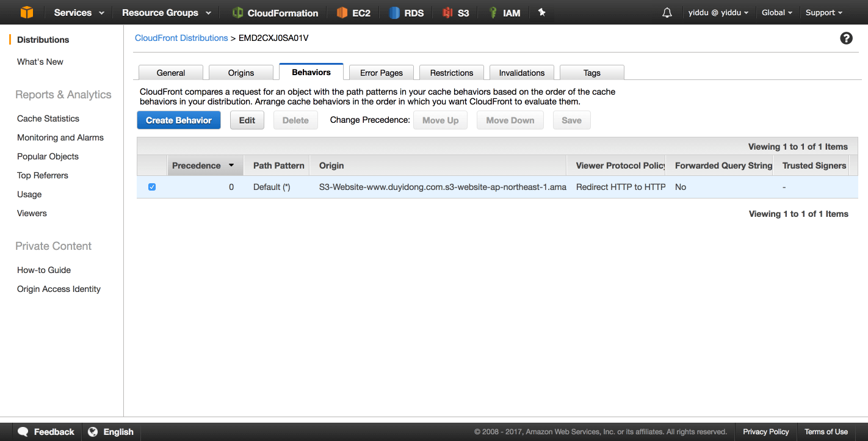
Task: Click the Edit button
Action: 247,120
